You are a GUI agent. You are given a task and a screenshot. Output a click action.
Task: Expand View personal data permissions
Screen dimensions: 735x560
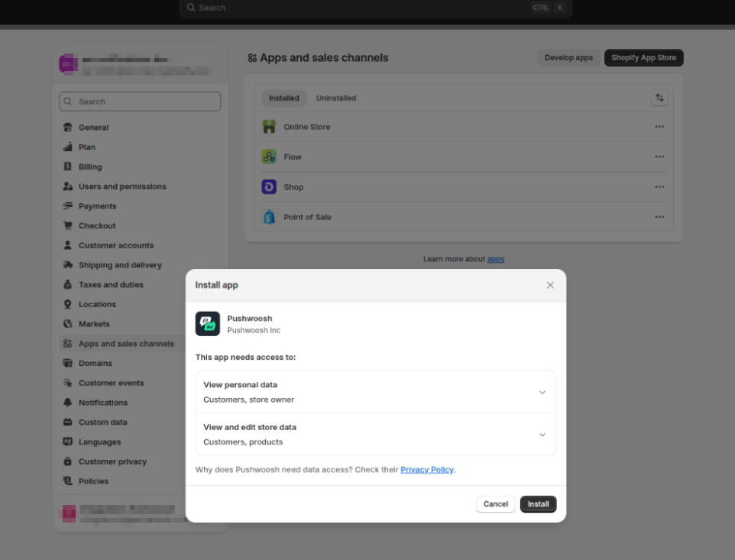click(376, 392)
